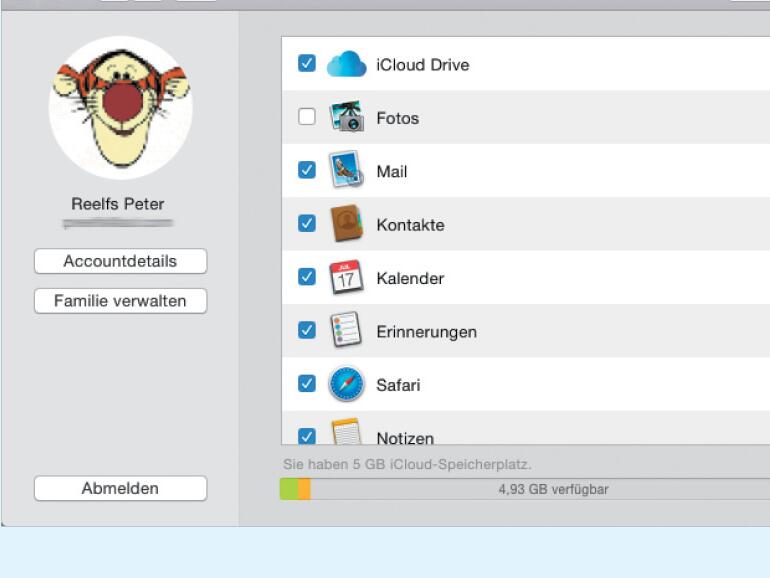Disable the Notizen checkbox
This screenshot has width=770, height=578.
(307, 436)
